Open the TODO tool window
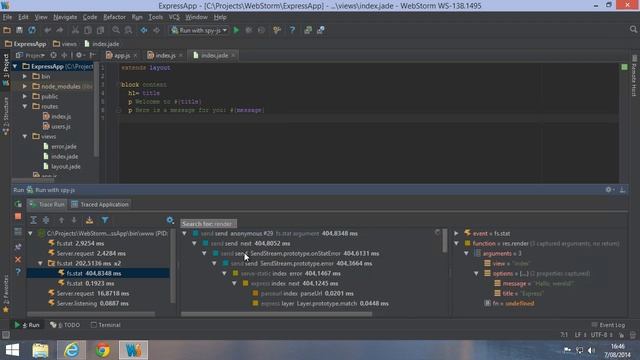 tap(65, 325)
